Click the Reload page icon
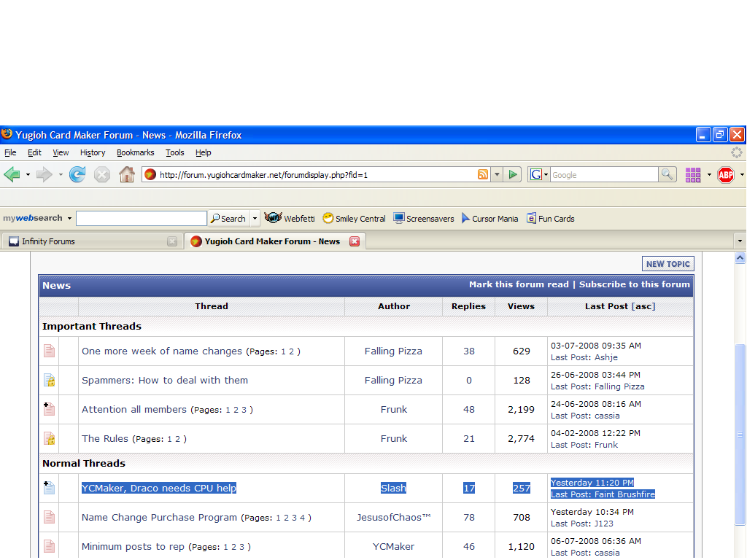 77,175
